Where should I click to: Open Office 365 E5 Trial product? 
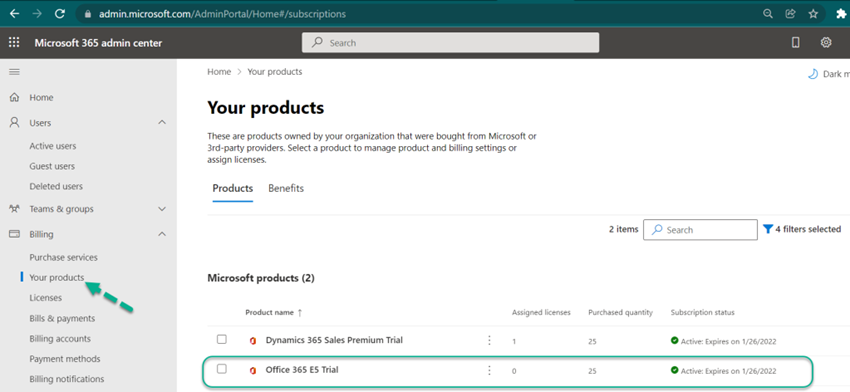(x=301, y=370)
